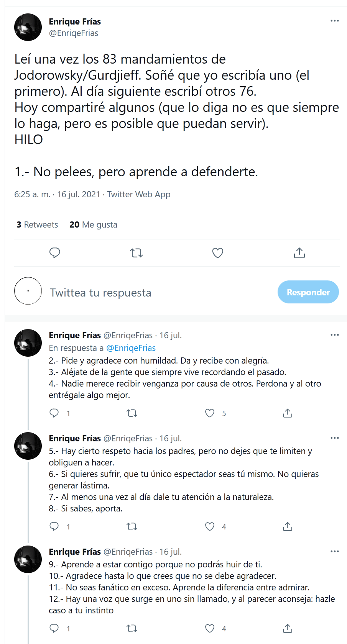Open the @EnriqeFrias mention link in reply
The height and width of the screenshot is (644, 347).
pos(131,348)
